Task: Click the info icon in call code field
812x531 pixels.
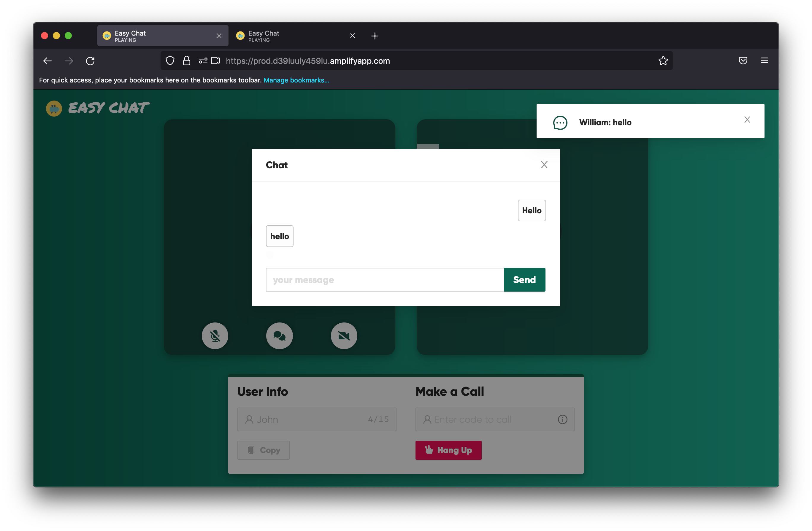Action: click(x=563, y=419)
